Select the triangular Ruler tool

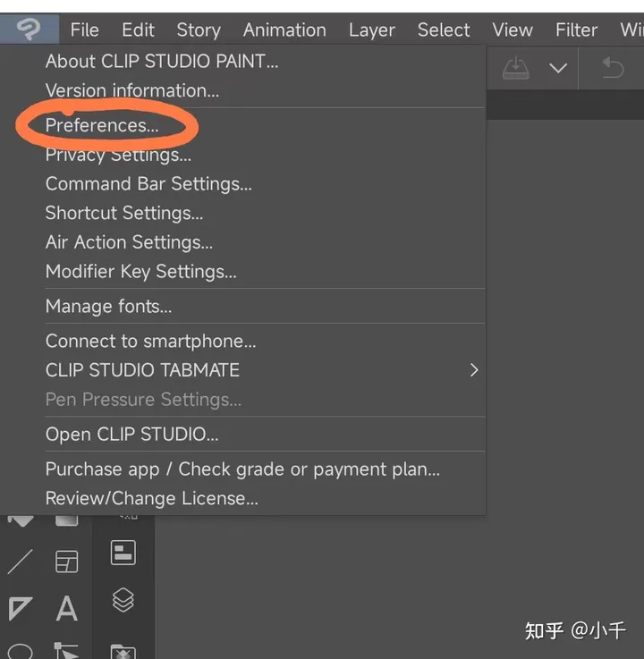[20, 609]
